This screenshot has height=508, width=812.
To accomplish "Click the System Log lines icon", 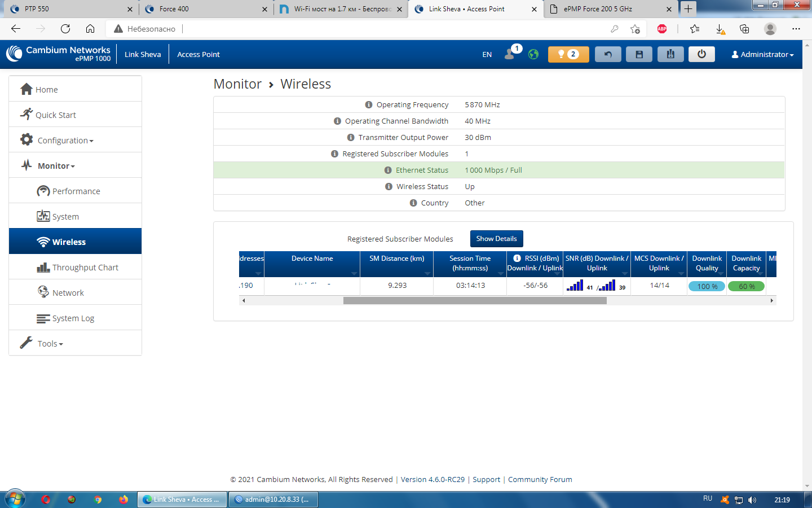I will click(43, 318).
